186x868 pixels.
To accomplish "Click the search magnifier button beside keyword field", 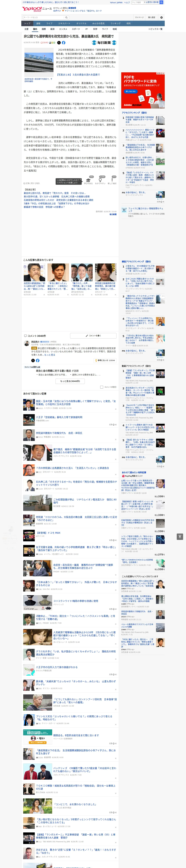I will click(x=66, y=17).
